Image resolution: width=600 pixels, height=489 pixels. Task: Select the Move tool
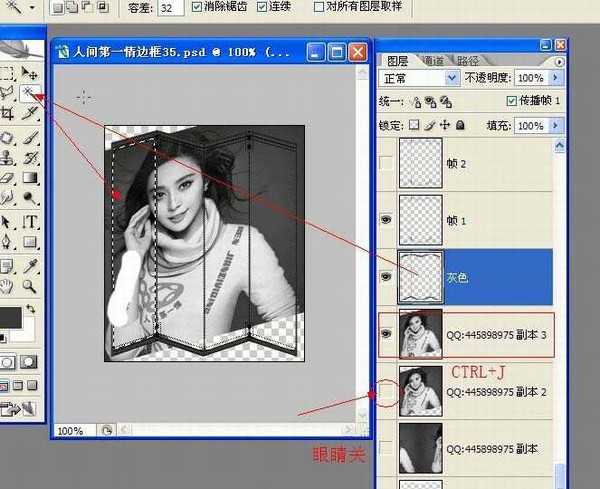[31, 75]
